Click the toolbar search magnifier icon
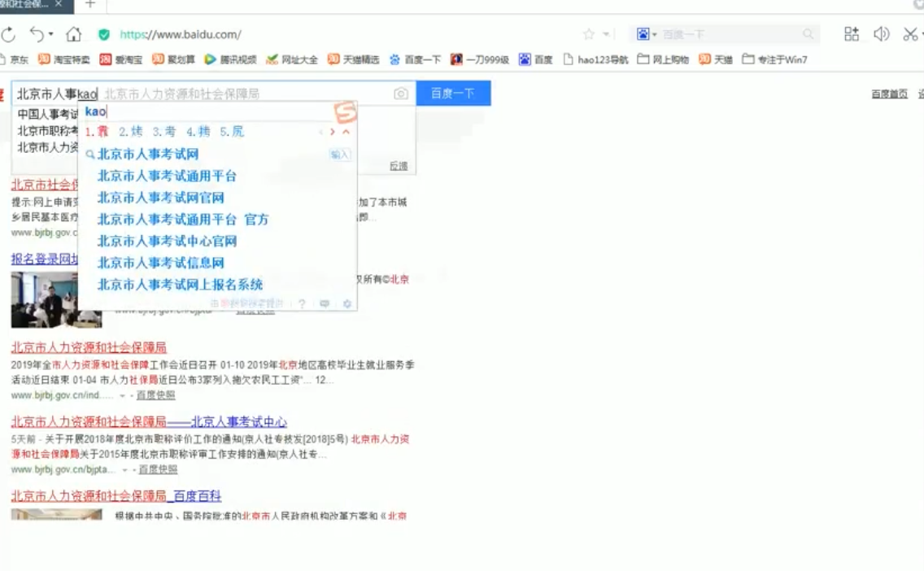924x571 pixels. click(808, 34)
